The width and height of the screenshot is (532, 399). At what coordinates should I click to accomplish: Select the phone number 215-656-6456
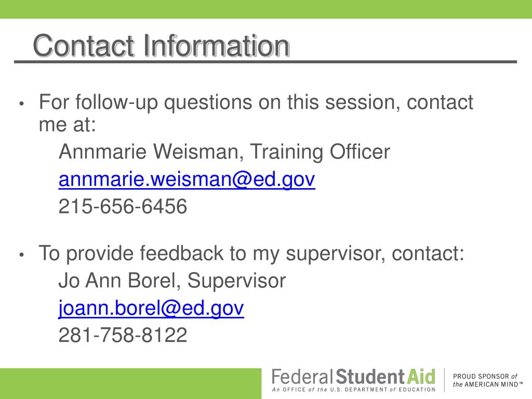coord(123,206)
